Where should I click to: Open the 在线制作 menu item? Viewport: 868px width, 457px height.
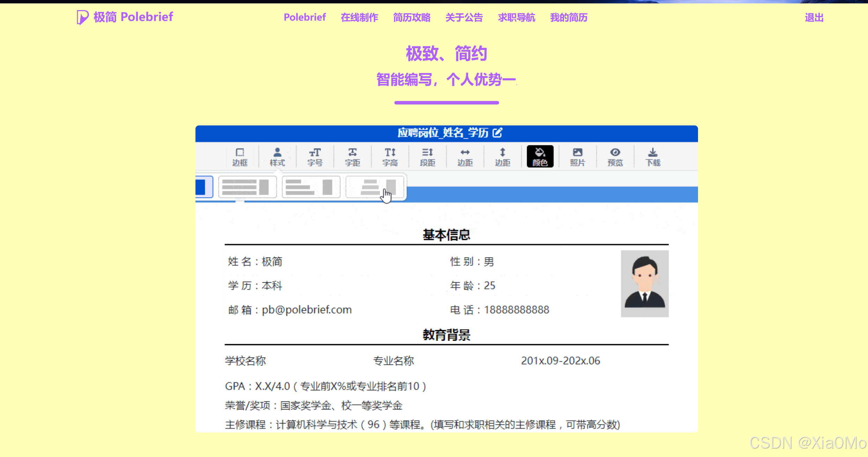click(x=359, y=17)
